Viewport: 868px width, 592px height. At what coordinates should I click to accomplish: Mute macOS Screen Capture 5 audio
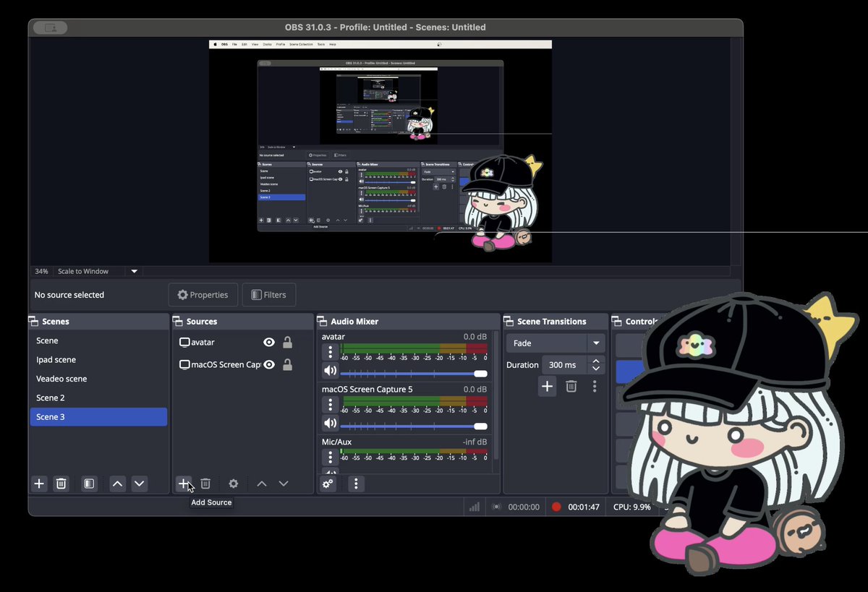point(330,423)
